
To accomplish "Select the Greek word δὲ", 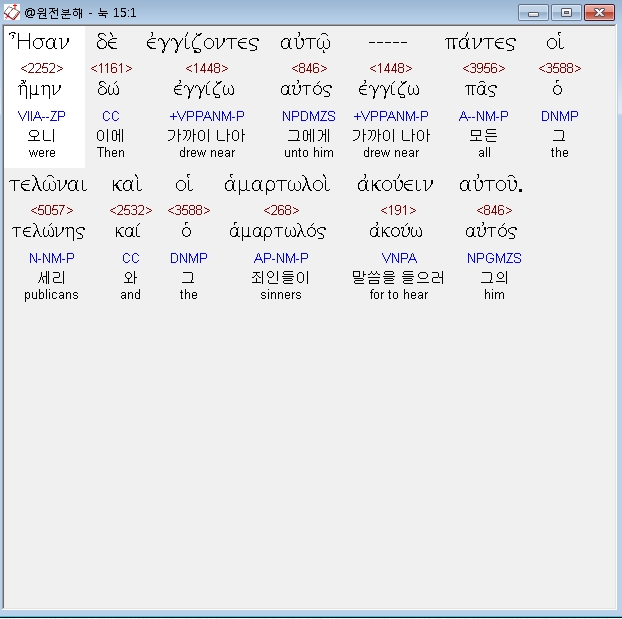I will [107, 42].
